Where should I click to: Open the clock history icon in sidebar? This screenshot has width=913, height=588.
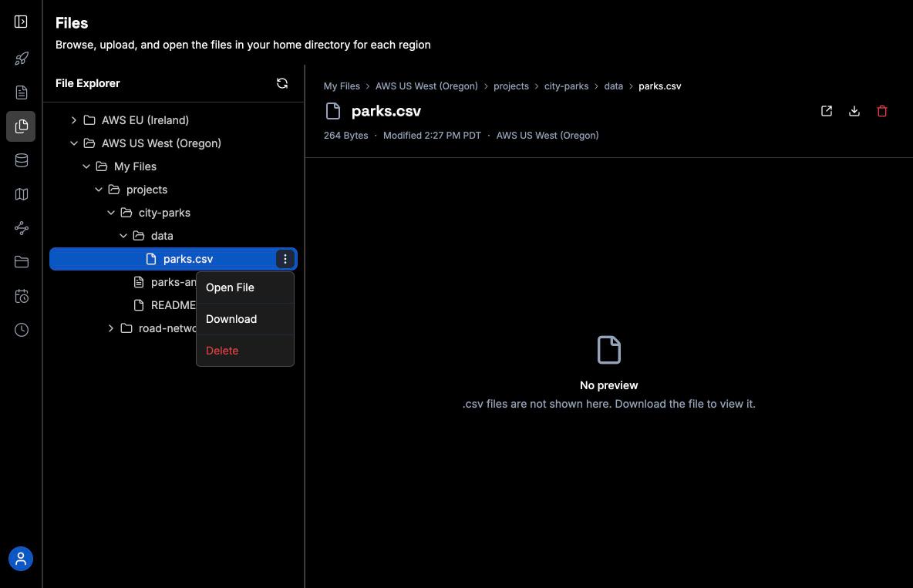(21, 330)
